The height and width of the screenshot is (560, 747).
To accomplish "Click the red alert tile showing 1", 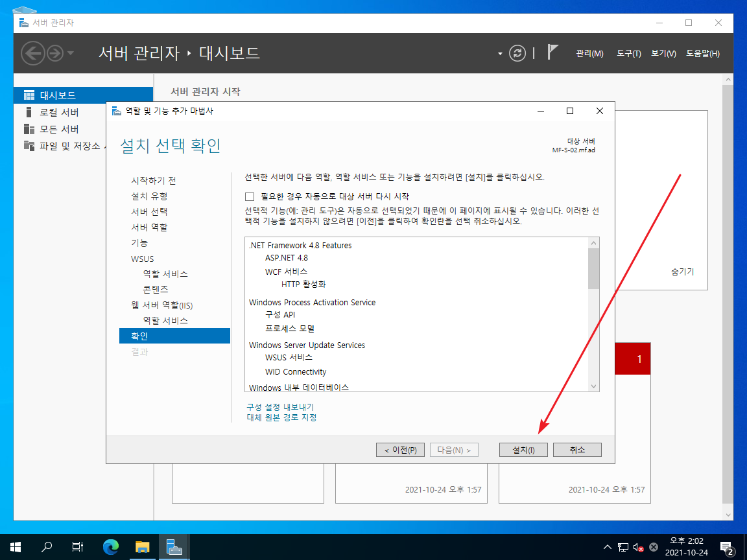I will point(633,358).
